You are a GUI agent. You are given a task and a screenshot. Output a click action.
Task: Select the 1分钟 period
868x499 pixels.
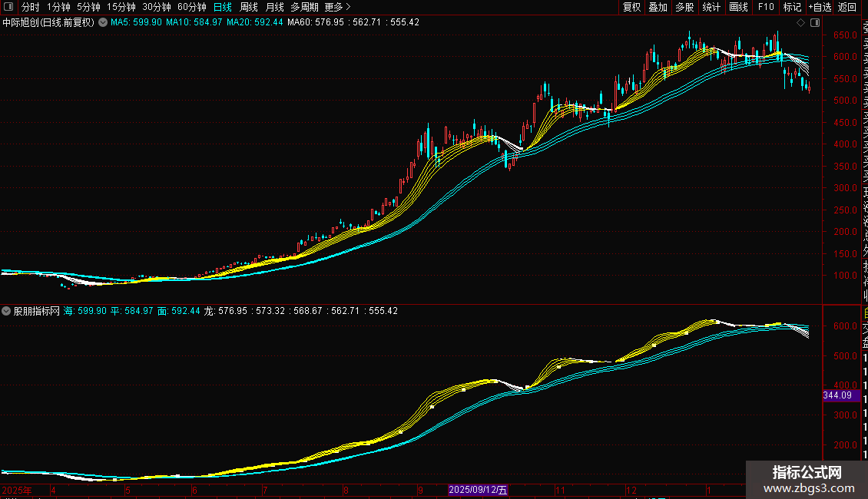(x=58, y=7)
